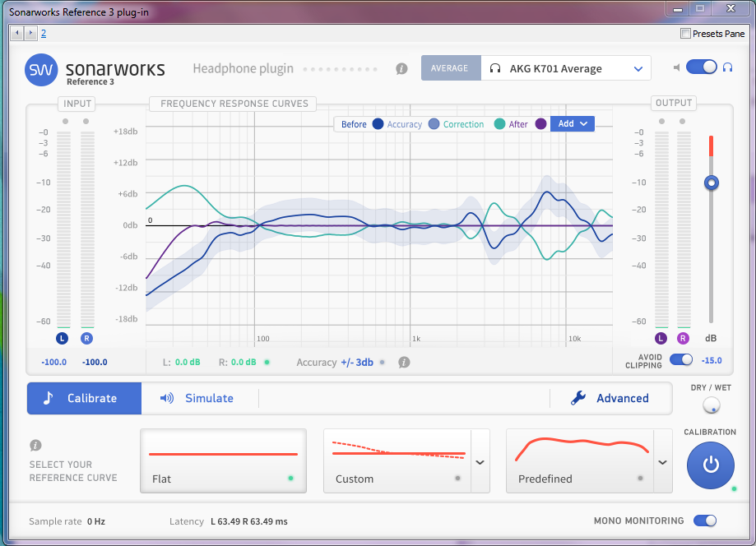Open the Advanced settings tab
The height and width of the screenshot is (546, 756).
611,398
